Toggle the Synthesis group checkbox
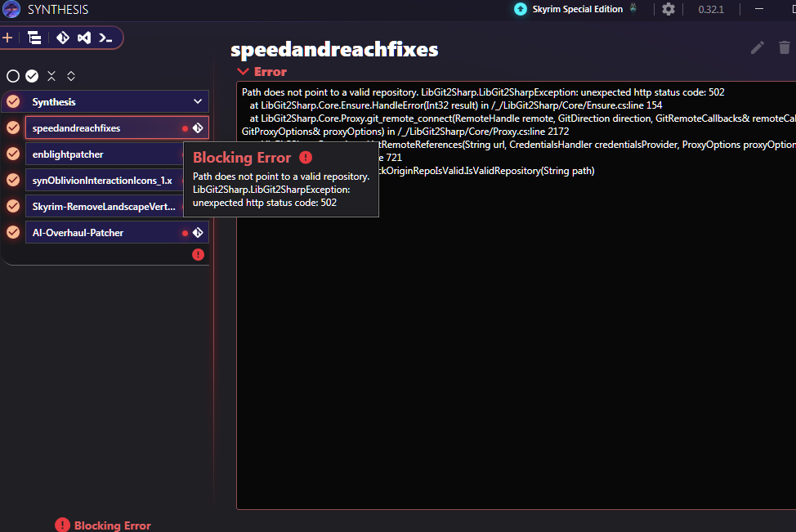This screenshot has height=532, width=796. pyautogui.click(x=13, y=101)
